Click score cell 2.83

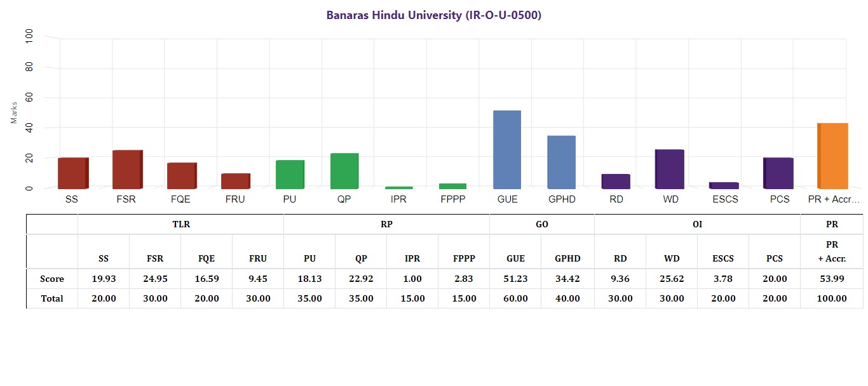[x=464, y=279]
